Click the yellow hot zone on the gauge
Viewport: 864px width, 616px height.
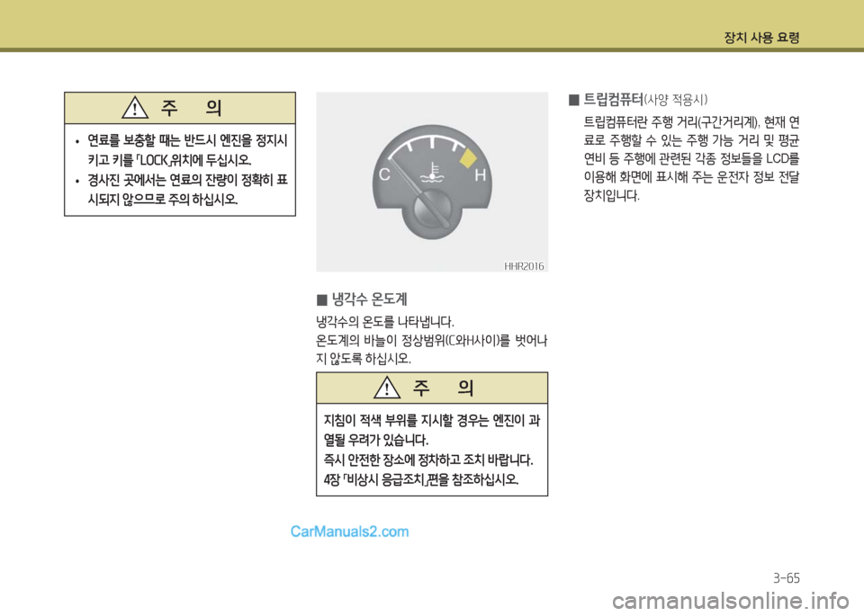click(467, 158)
